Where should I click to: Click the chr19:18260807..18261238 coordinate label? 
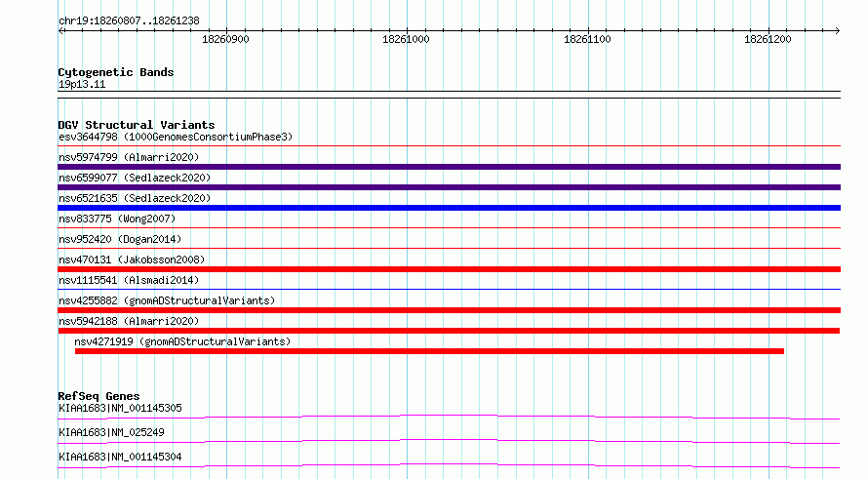point(129,20)
